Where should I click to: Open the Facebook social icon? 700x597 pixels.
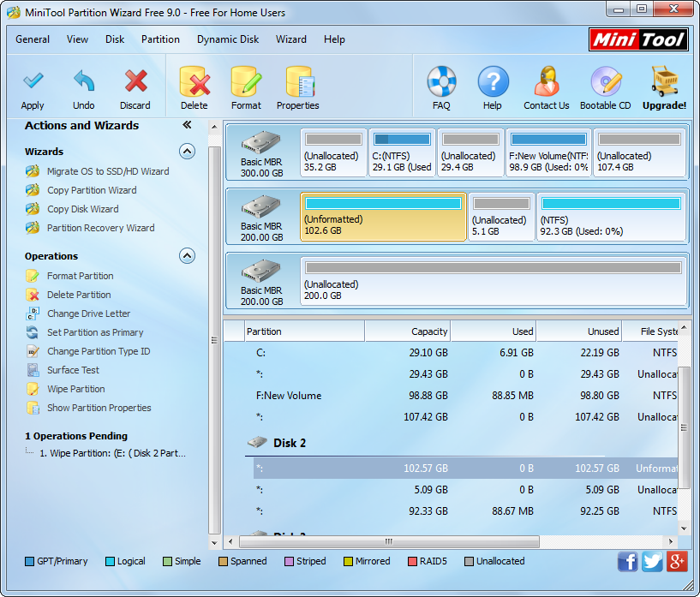pyautogui.click(x=627, y=562)
